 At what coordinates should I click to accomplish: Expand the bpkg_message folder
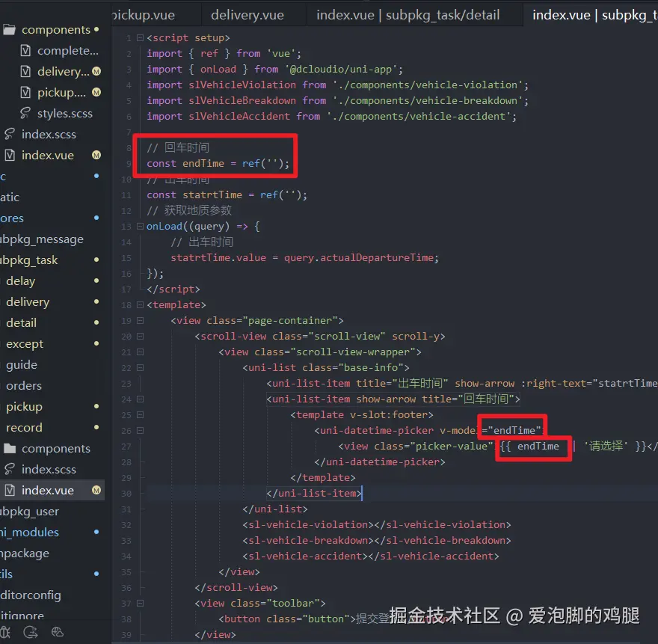pyautogui.click(x=42, y=239)
